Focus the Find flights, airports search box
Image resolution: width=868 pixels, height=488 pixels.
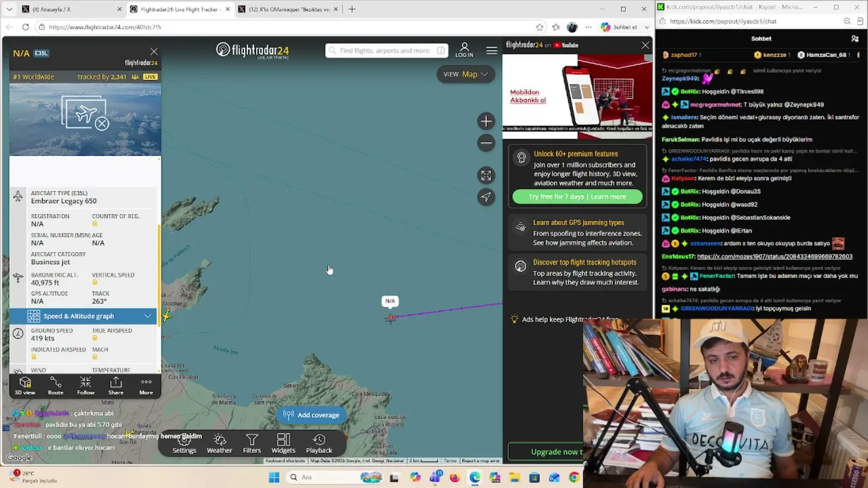coord(386,51)
